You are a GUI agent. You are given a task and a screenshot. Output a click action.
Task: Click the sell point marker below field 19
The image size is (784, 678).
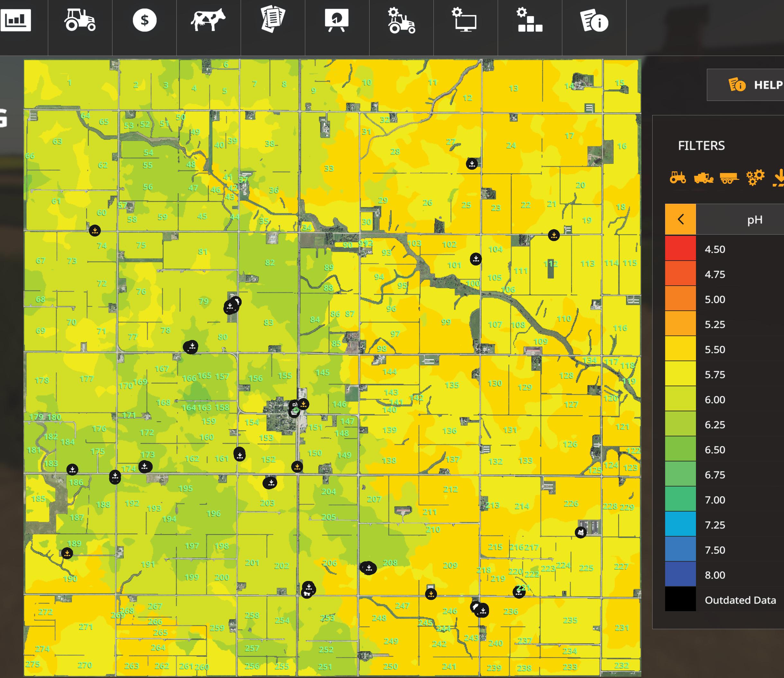click(554, 235)
